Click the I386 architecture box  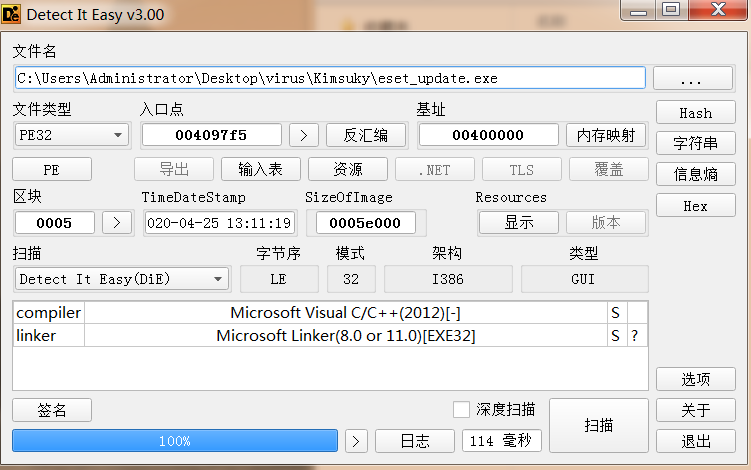click(x=448, y=279)
